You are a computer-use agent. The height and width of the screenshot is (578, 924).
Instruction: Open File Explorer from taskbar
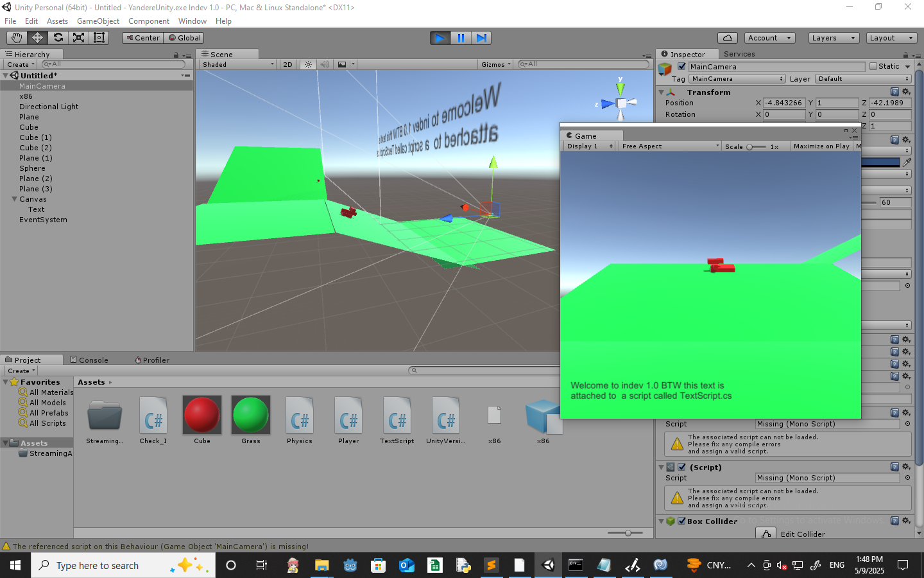(x=321, y=565)
